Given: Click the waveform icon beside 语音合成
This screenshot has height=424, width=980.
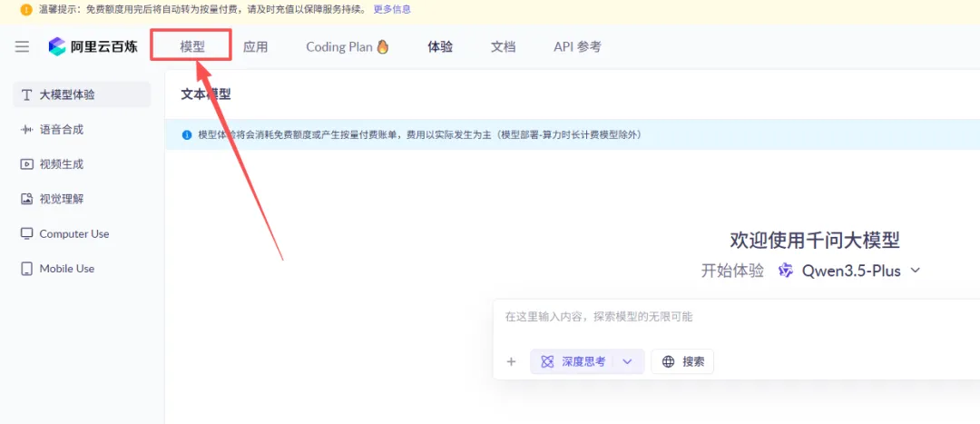Looking at the screenshot, I should 26,130.
